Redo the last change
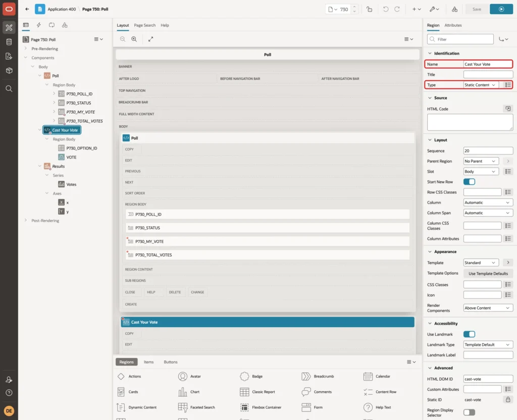 (397, 9)
